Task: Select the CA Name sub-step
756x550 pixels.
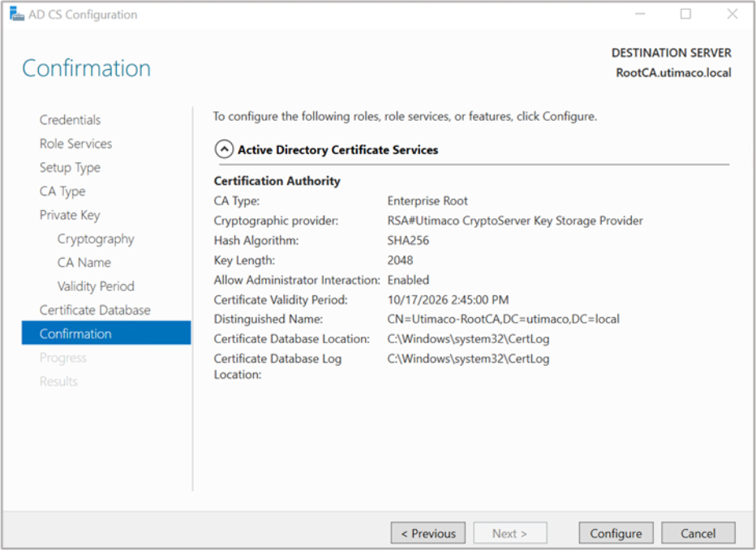Action: 84,263
